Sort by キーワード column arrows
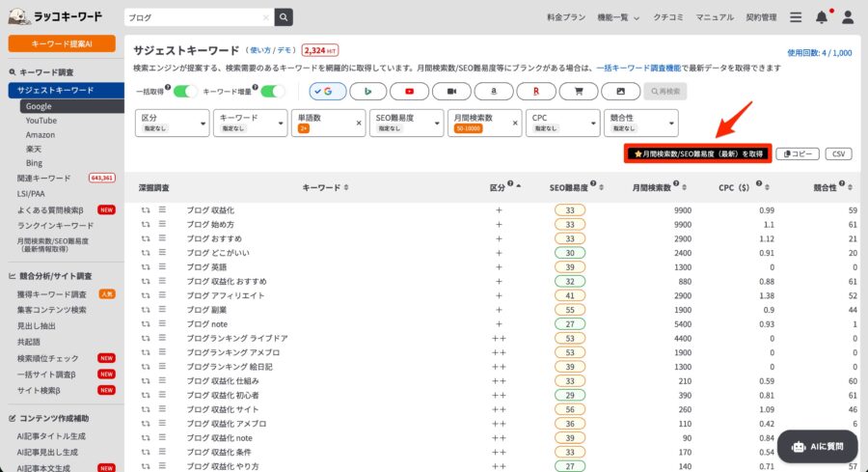The image size is (868, 472). [x=346, y=188]
